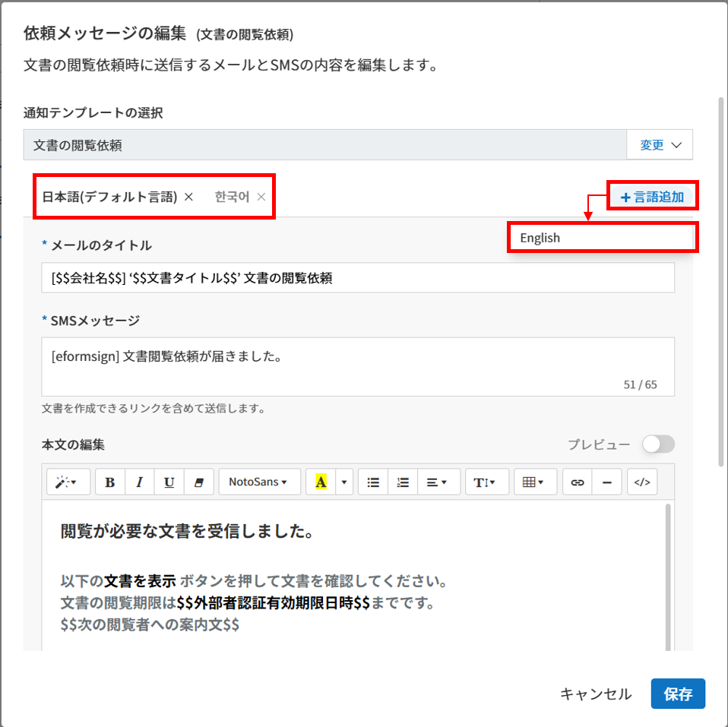728x727 pixels.
Task: Click the キャンセル cancel button
Action: pos(596,694)
